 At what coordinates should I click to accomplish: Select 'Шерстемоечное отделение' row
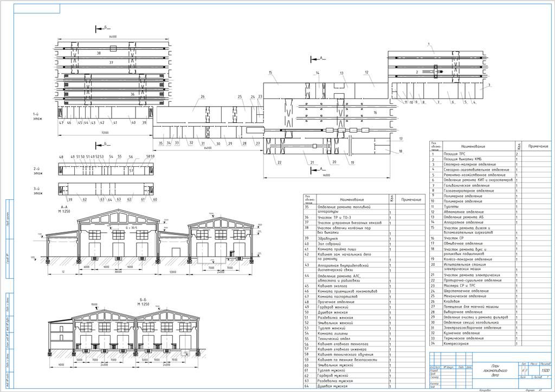pyautogui.click(x=490, y=291)
